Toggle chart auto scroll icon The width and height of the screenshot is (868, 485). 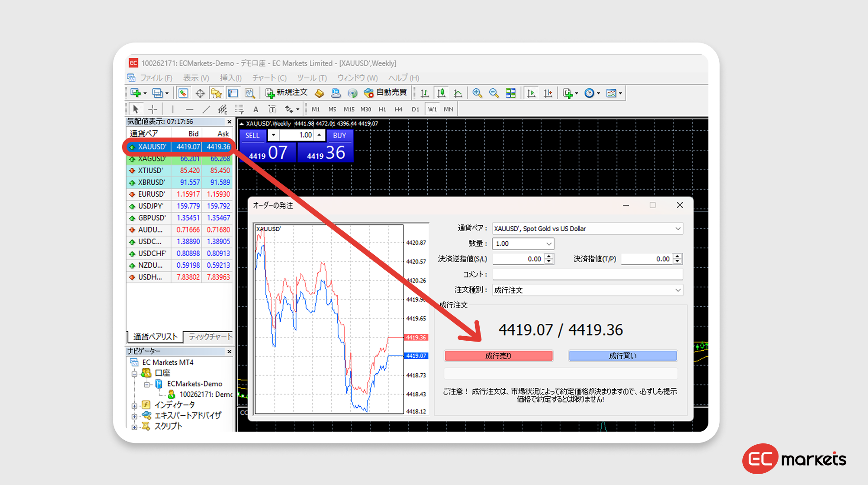(531, 93)
